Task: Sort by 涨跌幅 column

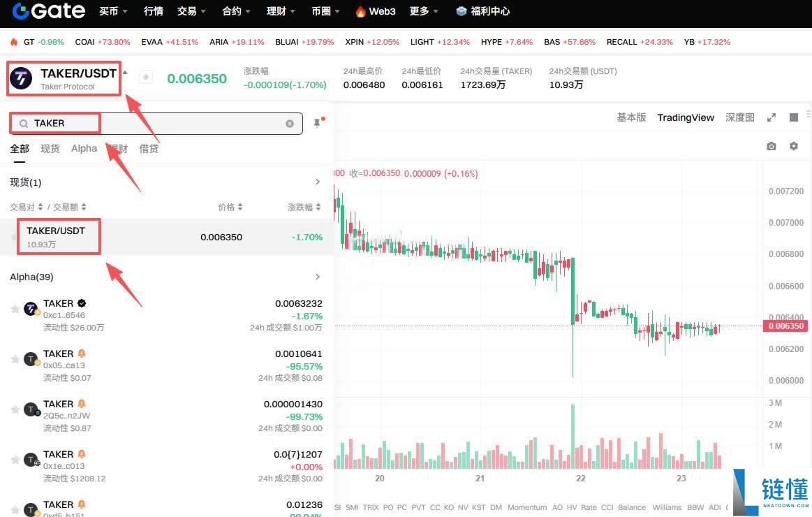Action: tap(304, 207)
